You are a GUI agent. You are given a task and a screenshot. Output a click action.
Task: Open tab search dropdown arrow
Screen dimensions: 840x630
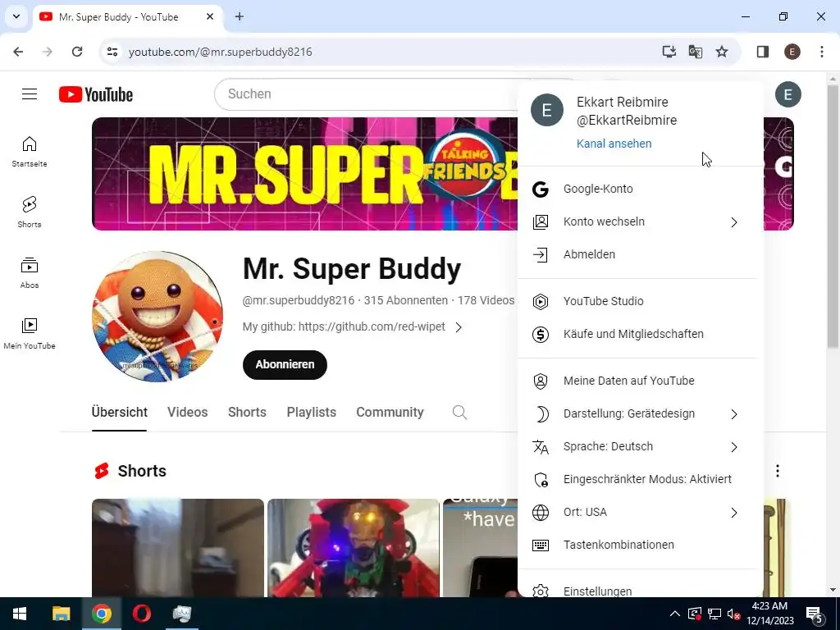pos(16,16)
